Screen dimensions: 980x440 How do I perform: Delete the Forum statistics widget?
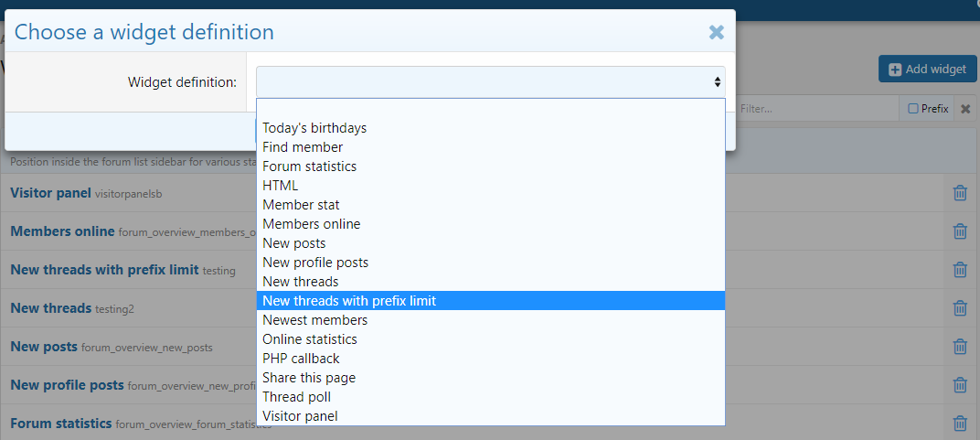pyautogui.click(x=960, y=424)
